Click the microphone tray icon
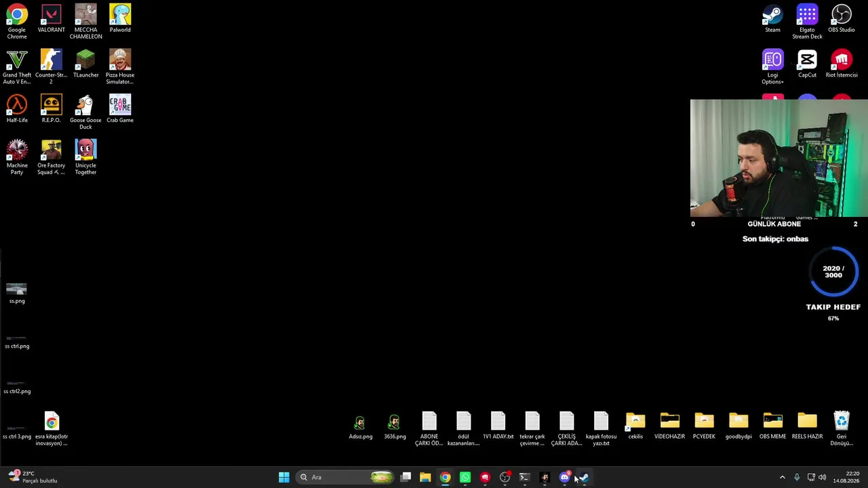868x488 pixels. tap(797, 477)
